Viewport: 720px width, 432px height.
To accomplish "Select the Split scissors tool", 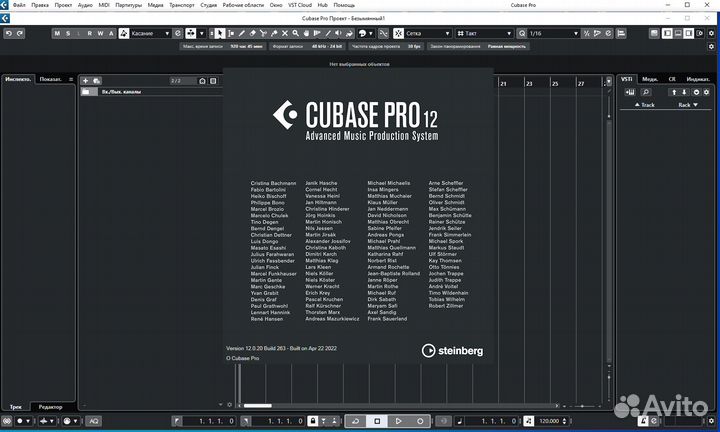I will pos(263,34).
